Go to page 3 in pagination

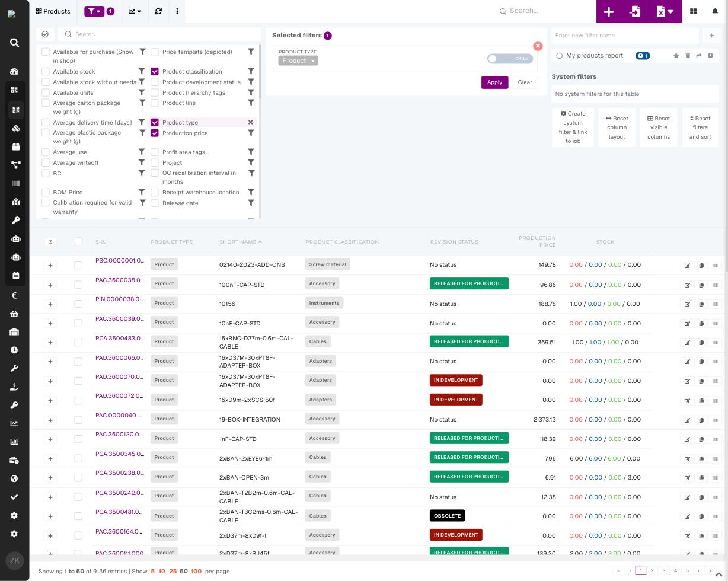pos(664,570)
